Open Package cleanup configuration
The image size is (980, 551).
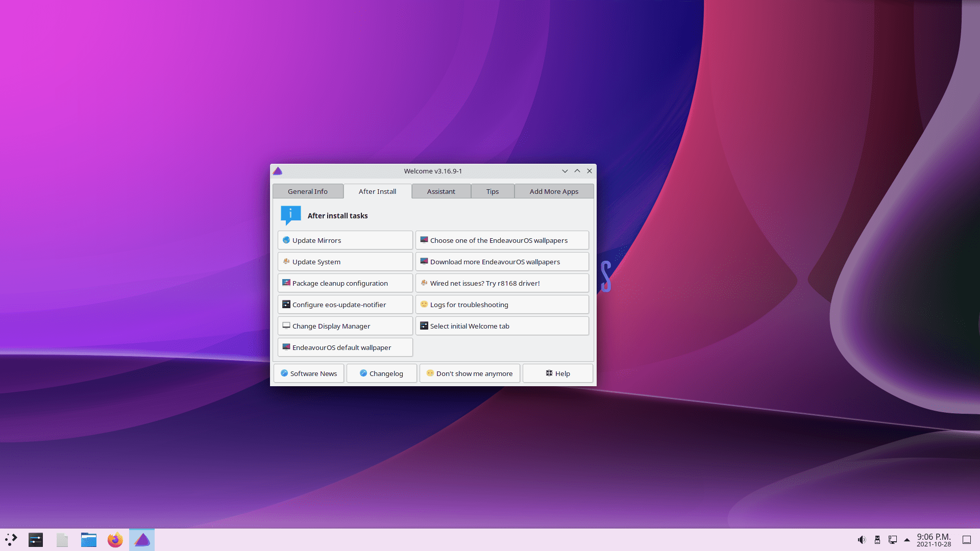point(345,283)
